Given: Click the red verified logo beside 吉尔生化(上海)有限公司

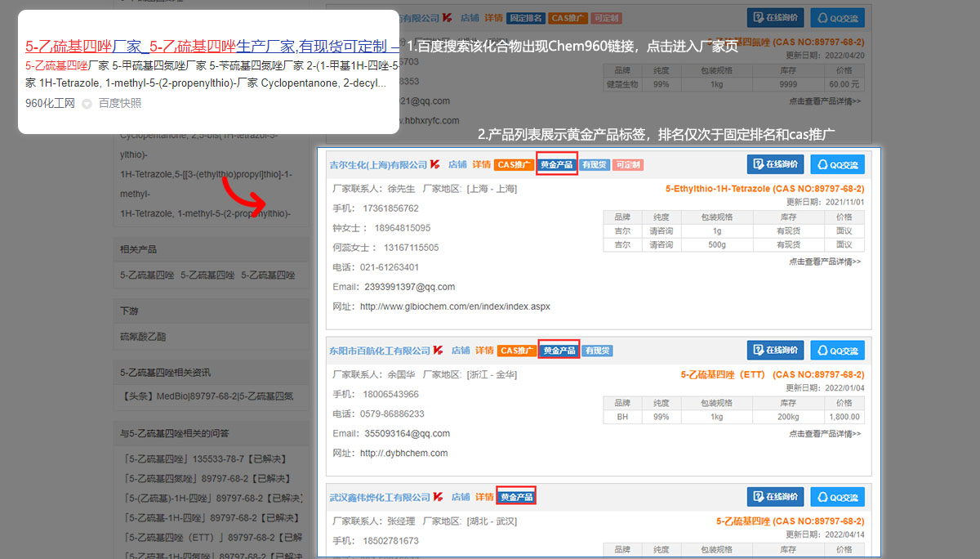Looking at the screenshot, I should 435,164.
